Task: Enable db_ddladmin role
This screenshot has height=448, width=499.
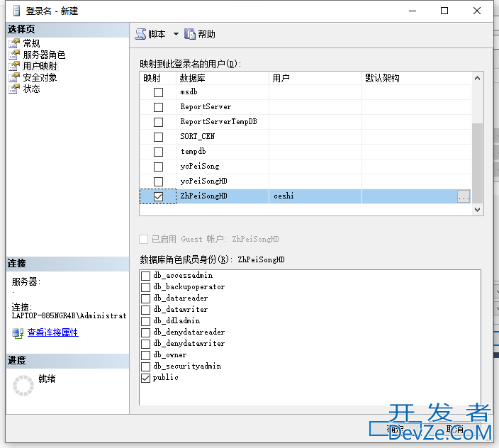Action: [145, 321]
